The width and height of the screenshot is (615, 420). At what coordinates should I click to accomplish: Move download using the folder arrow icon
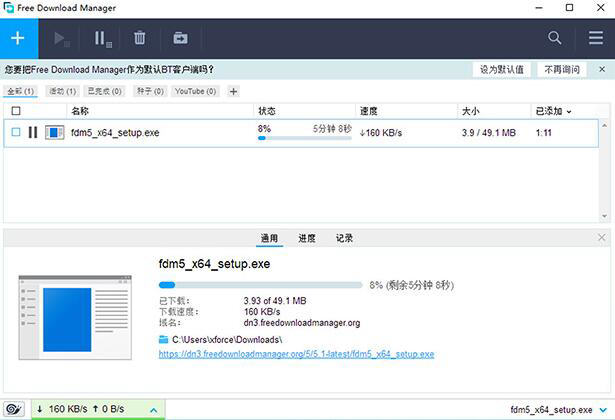[x=180, y=38]
